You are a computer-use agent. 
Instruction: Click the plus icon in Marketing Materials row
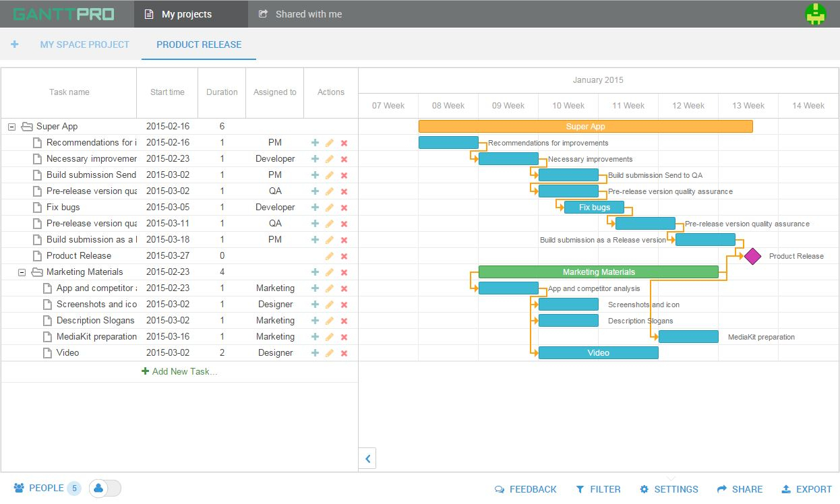[x=315, y=272]
